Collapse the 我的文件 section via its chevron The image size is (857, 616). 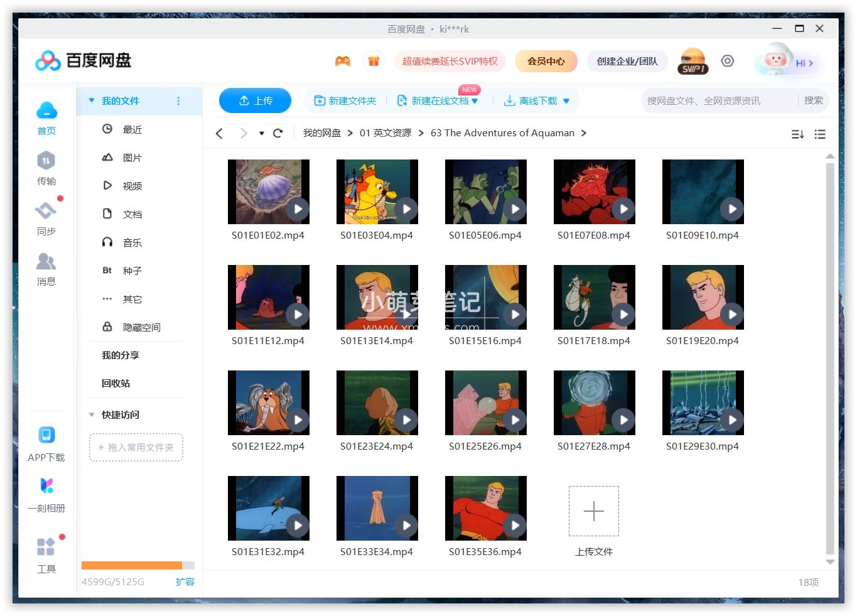(92, 100)
